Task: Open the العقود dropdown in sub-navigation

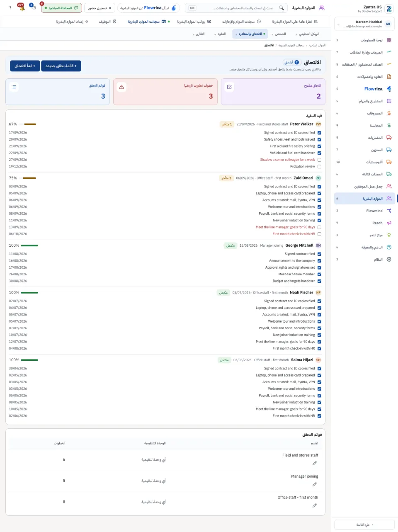Action: [x=220, y=34]
